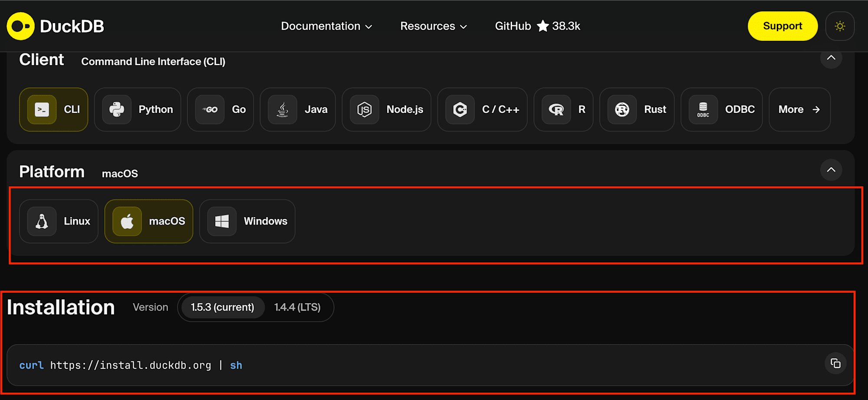This screenshot has height=400, width=868.
Task: Show More client options
Action: tap(800, 109)
